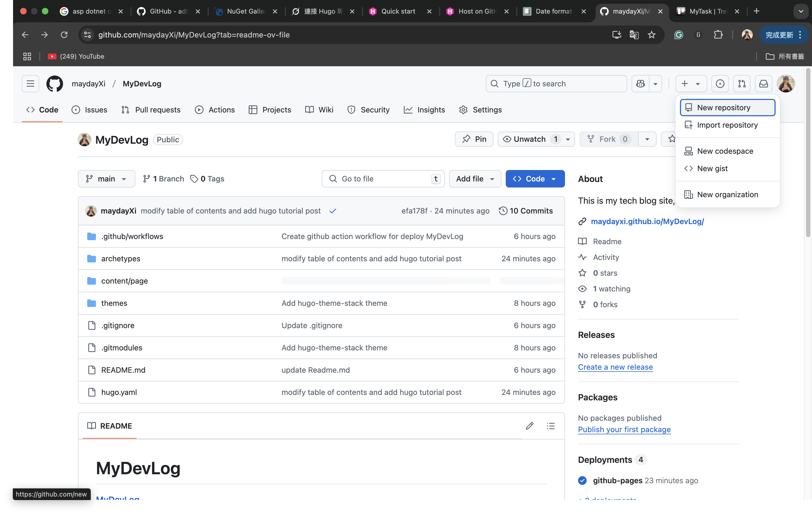Click the commit status checkmark icon
The height and width of the screenshot is (515, 812).
tap(332, 211)
